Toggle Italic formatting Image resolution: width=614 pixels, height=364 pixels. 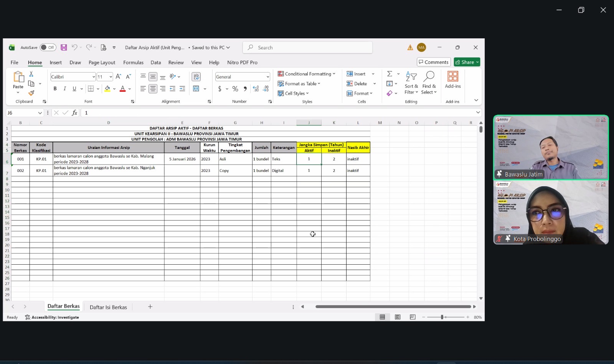coord(64,89)
